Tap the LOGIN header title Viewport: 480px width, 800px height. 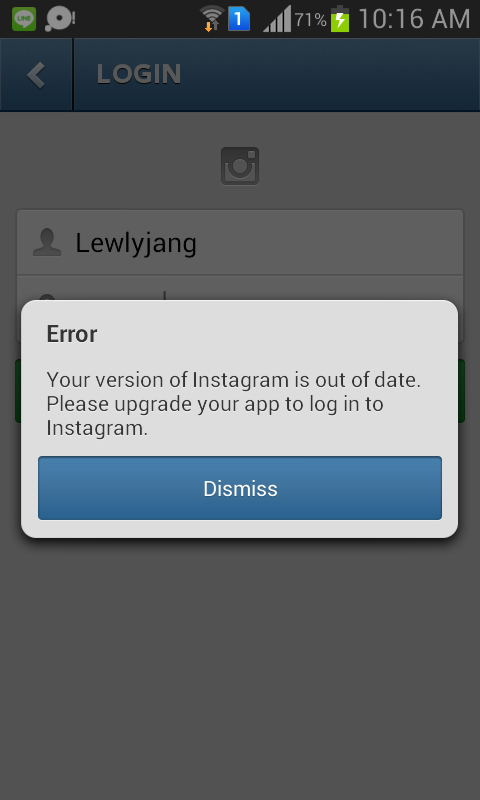coord(139,74)
